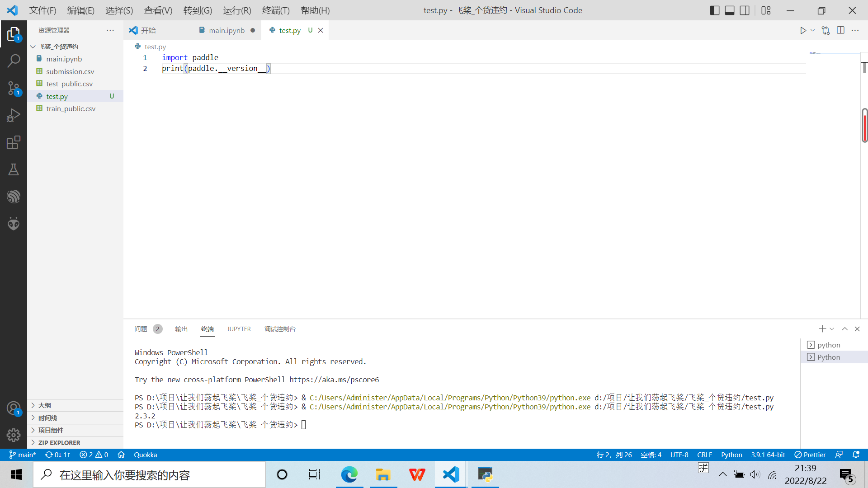This screenshot has width=868, height=488.
Task: Open Source Control from the activity bar
Action: 14,88
